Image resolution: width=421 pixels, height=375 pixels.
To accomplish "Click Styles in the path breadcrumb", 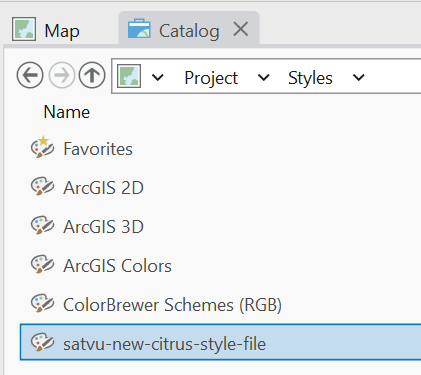I will [x=310, y=78].
